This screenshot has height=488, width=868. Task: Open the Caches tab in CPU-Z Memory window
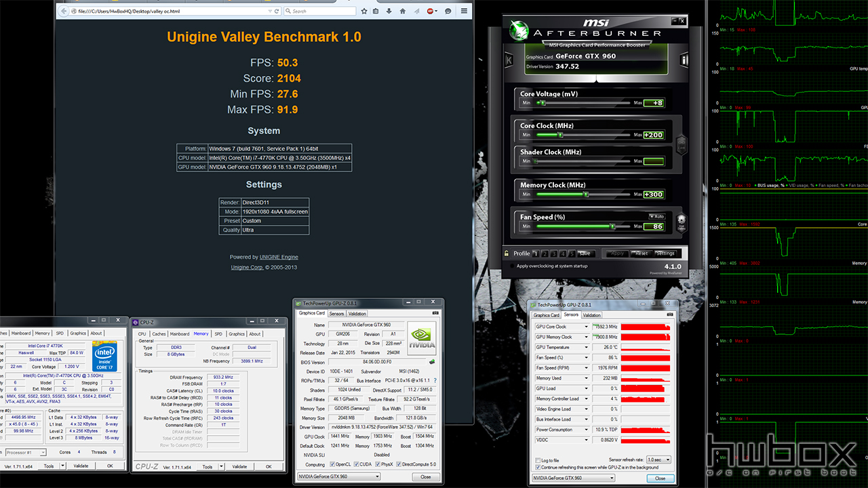pos(159,333)
